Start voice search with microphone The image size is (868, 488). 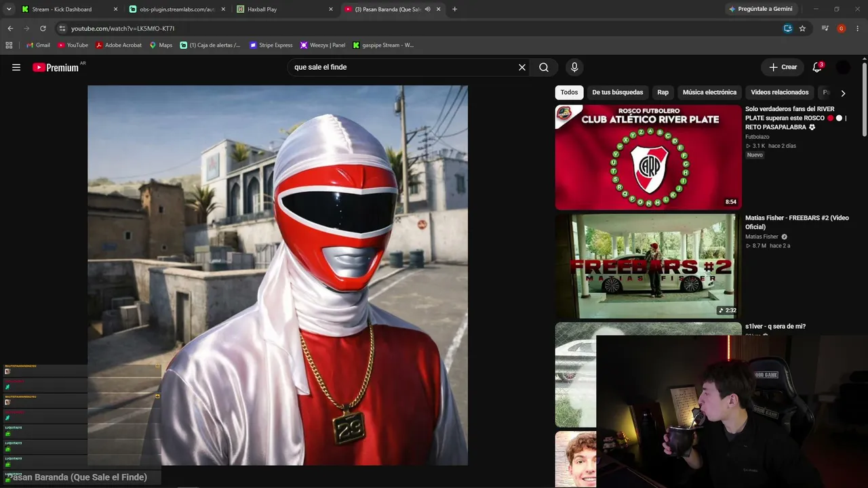[574, 67]
